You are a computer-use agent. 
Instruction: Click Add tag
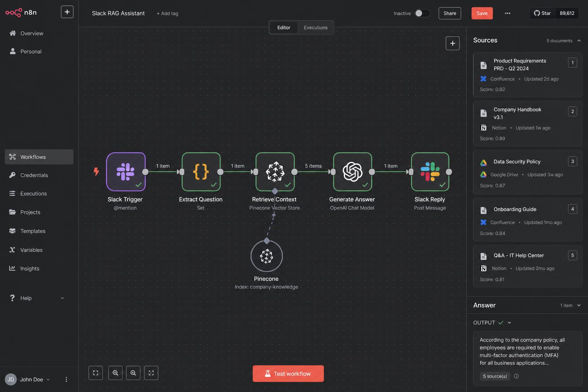167,13
